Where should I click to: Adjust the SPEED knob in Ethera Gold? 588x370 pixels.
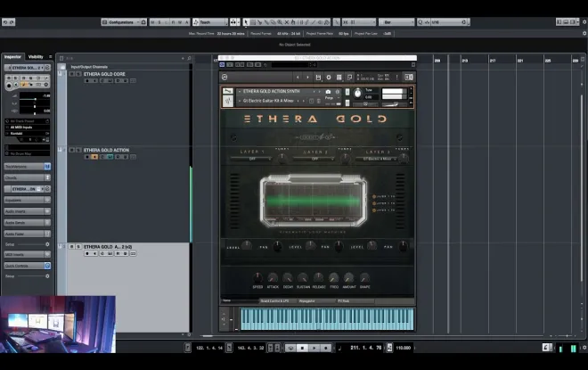pos(257,277)
